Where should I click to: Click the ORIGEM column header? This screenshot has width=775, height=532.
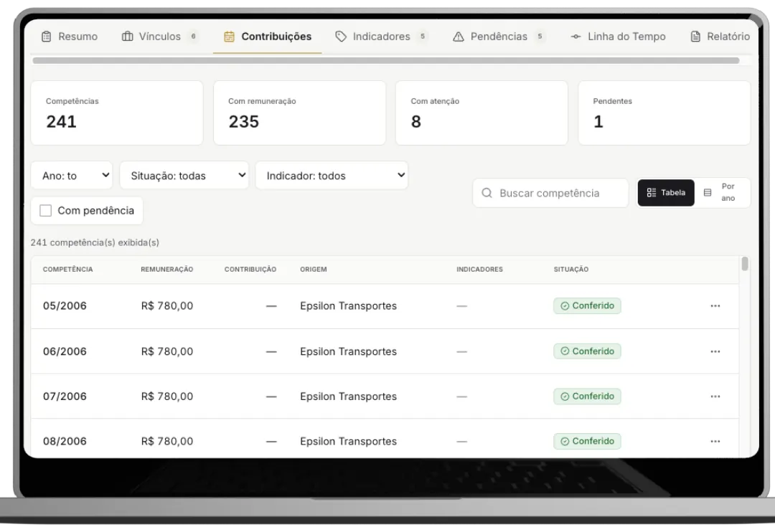click(x=314, y=270)
